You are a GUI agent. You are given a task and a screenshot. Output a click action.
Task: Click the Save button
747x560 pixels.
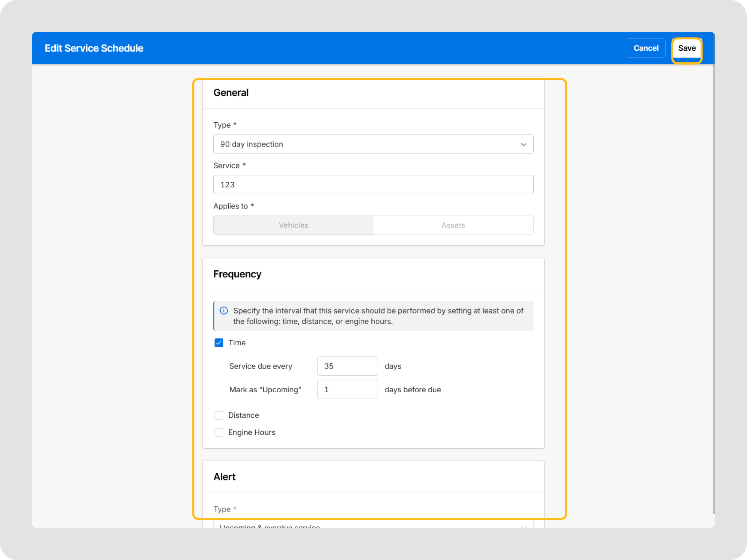point(686,48)
